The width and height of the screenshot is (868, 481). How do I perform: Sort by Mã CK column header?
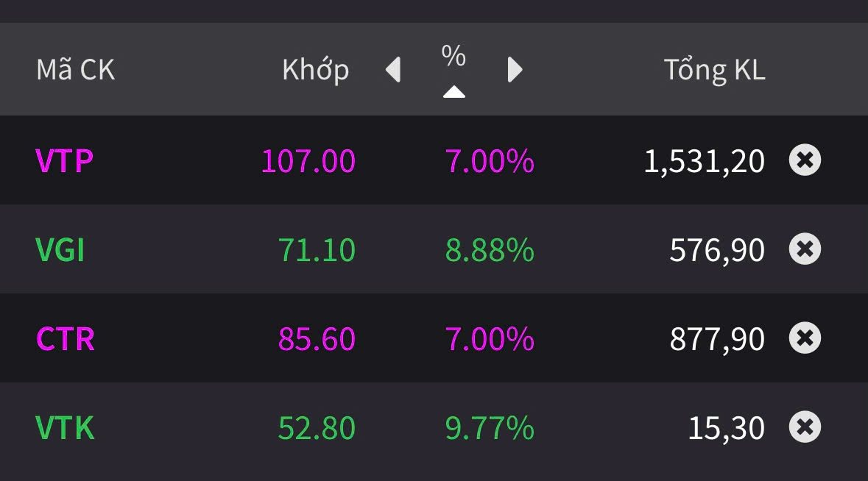coord(76,70)
